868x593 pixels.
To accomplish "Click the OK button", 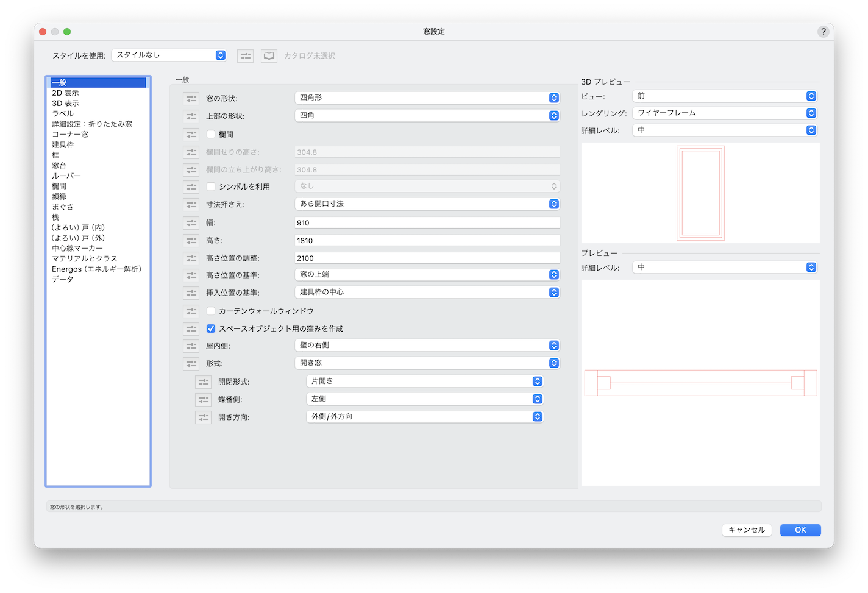I will click(x=800, y=530).
